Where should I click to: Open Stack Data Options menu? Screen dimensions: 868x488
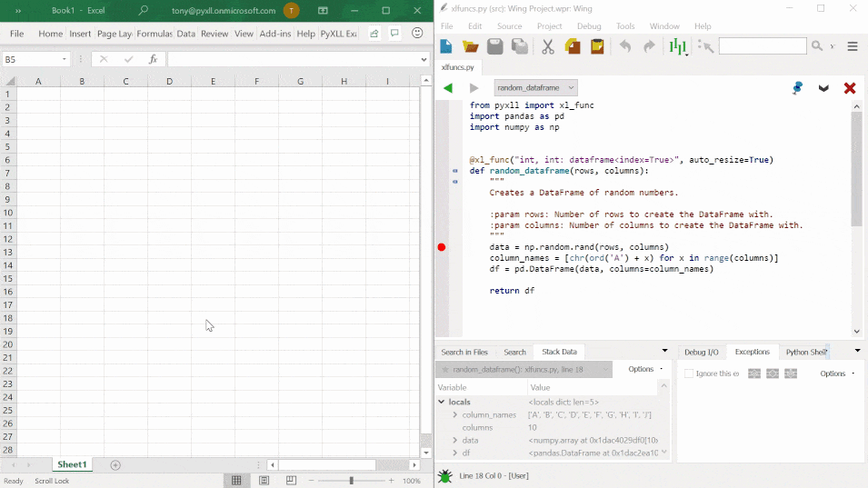(x=645, y=369)
